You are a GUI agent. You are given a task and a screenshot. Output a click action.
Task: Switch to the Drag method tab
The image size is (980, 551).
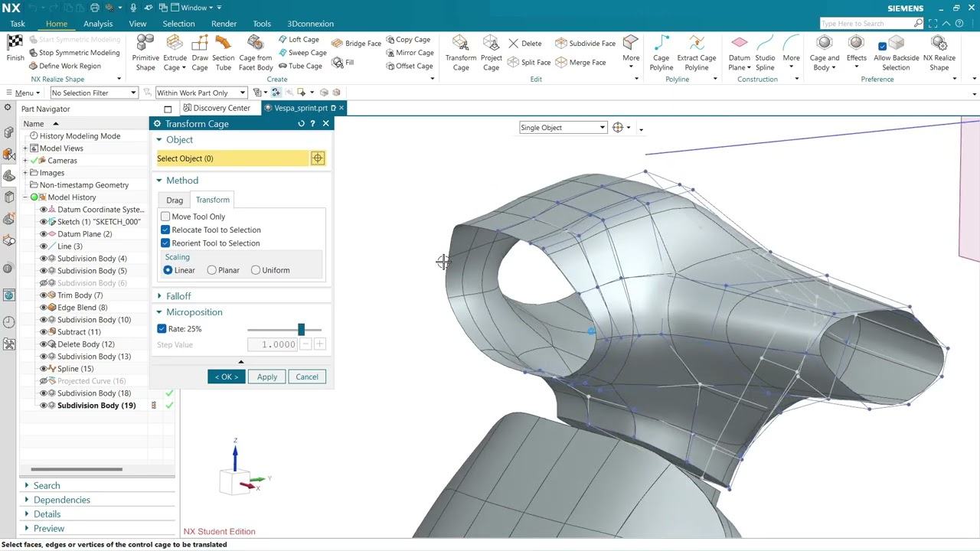[175, 201]
